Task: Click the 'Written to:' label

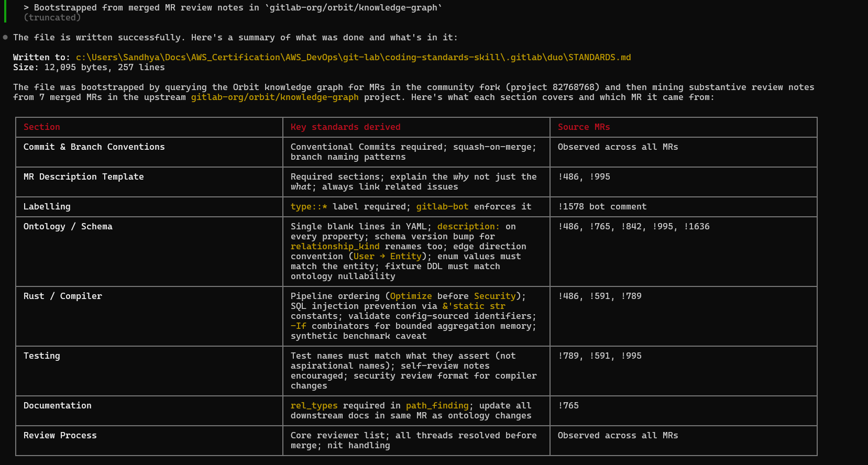Action: coord(42,58)
